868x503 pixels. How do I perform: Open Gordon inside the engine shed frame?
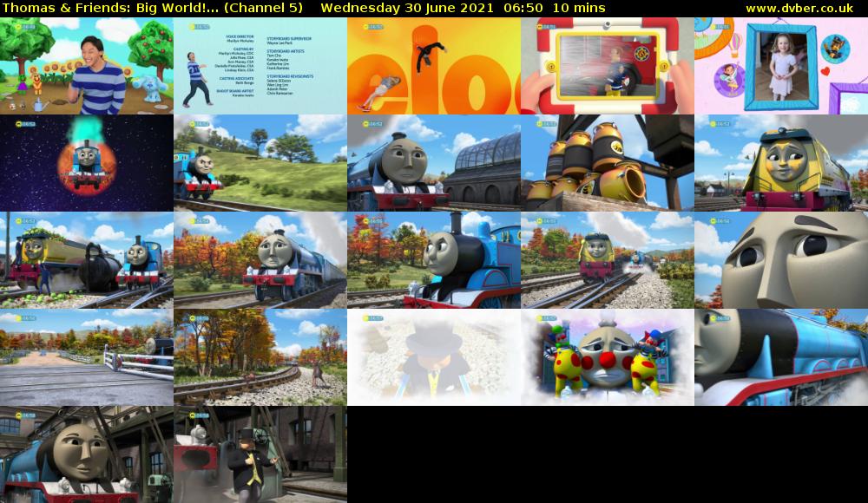86,454
